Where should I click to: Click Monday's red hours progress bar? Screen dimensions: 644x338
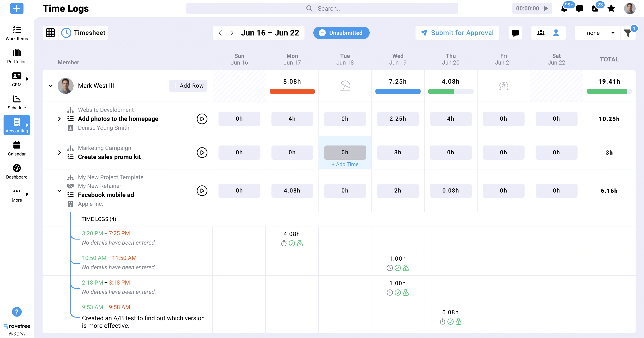pyautogui.click(x=292, y=91)
